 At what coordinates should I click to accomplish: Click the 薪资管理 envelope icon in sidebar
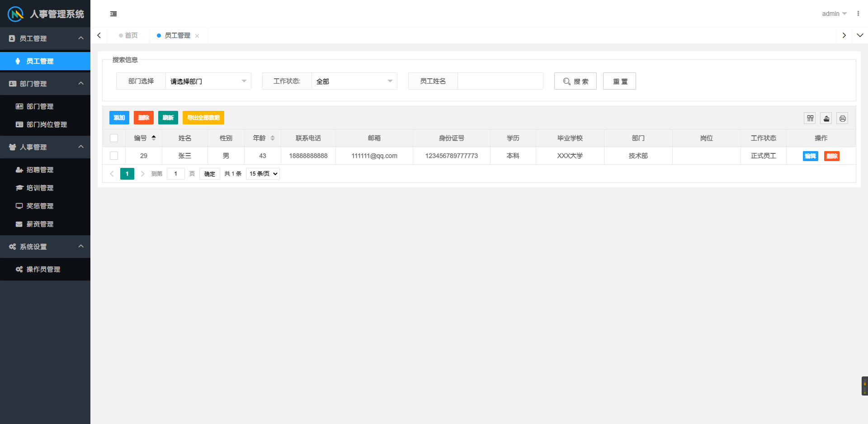(19, 224)
